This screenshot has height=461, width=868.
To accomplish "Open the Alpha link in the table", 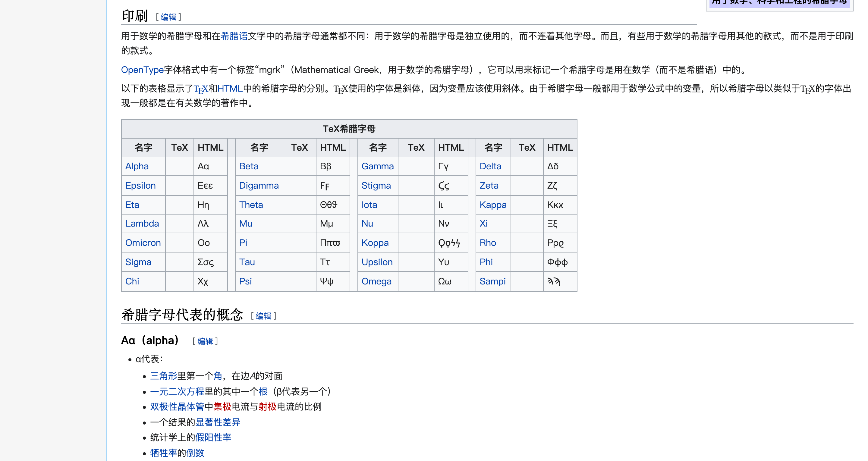I will [x=137, y=166].
